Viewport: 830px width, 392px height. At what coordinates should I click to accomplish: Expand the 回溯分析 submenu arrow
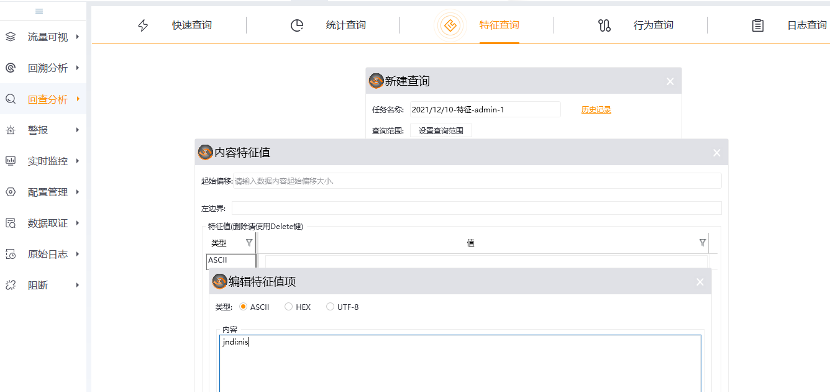[78, 68]
